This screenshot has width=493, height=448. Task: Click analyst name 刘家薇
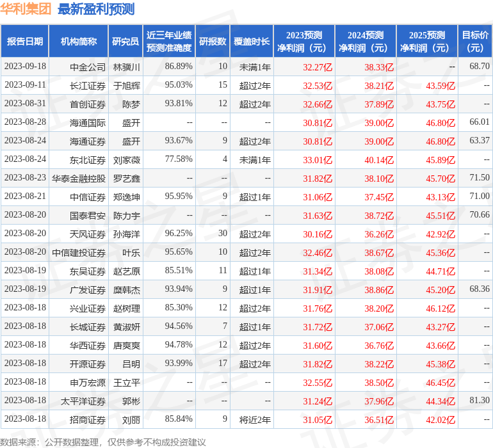point(126,160)
